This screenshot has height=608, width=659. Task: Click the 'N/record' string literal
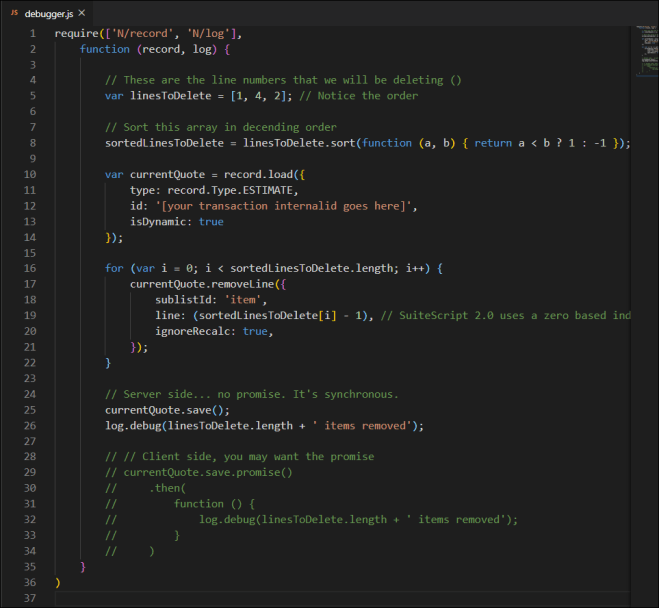pos(142,34)
